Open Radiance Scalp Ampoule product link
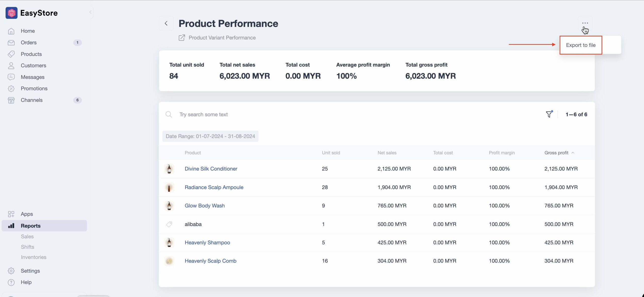This screenshot has height=297, width=644. [x=214, y=188]
